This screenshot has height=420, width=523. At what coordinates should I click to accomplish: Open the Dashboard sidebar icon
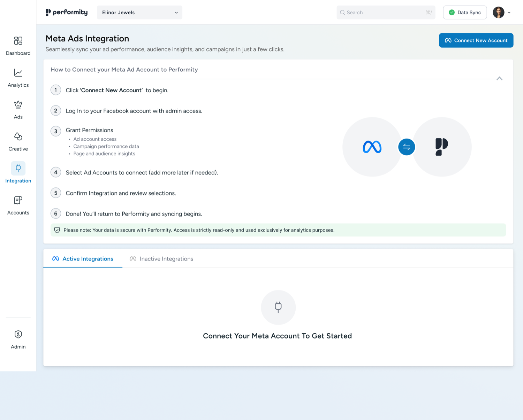(18, 41)
